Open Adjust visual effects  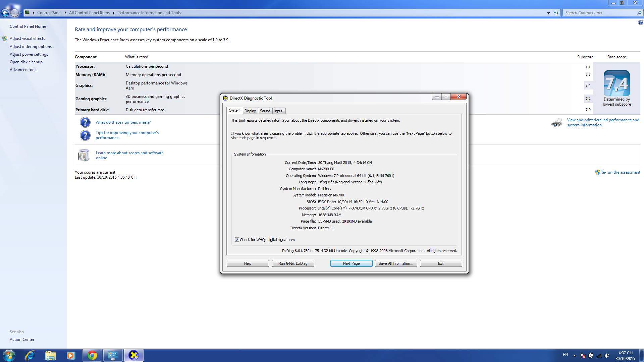[x=27, y=39]
